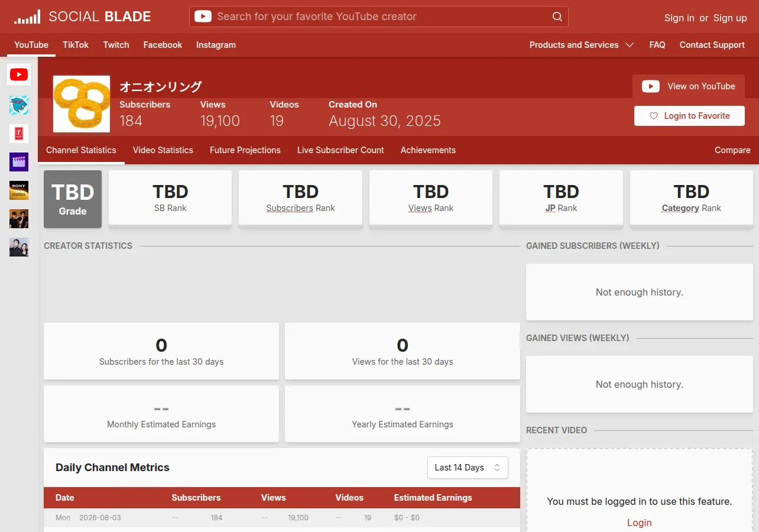Click the Estimated Earnings column header

coord(433,498)
